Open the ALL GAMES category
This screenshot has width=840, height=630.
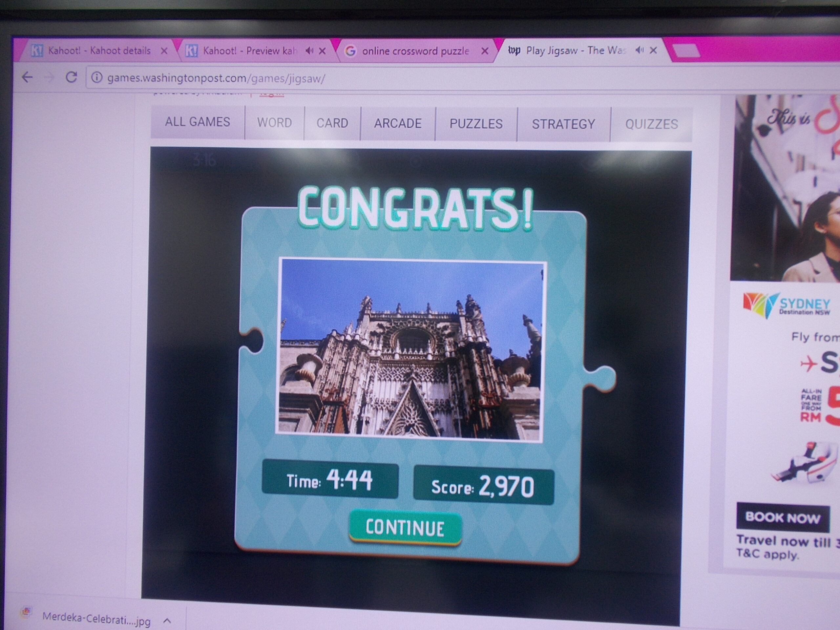click(x=198, y=122)
